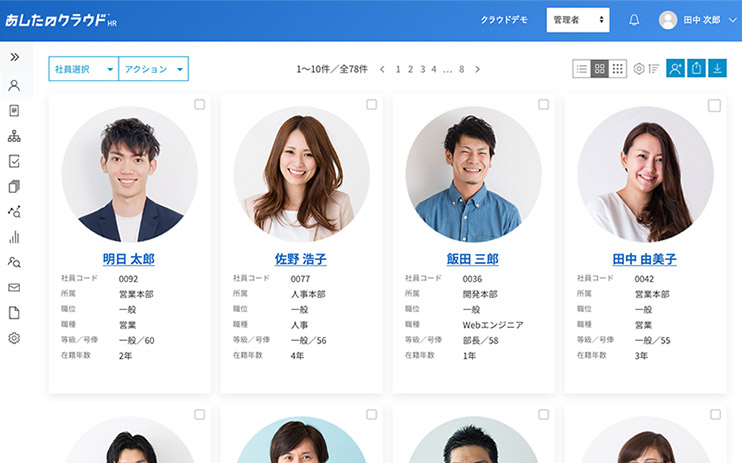
Task: Open the 管理者 role selector
Action: click(578, 20)
